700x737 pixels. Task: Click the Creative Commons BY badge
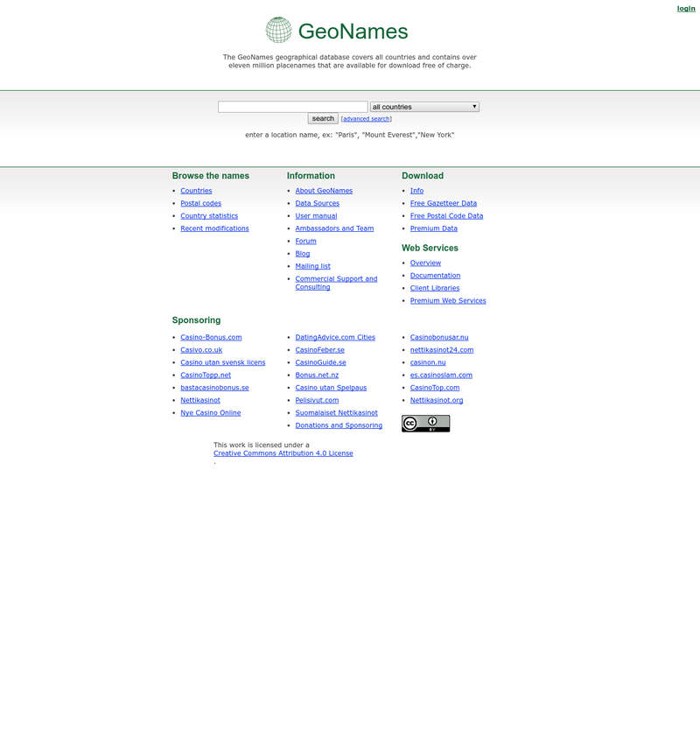pyautogui.click(x=425, y=424)
